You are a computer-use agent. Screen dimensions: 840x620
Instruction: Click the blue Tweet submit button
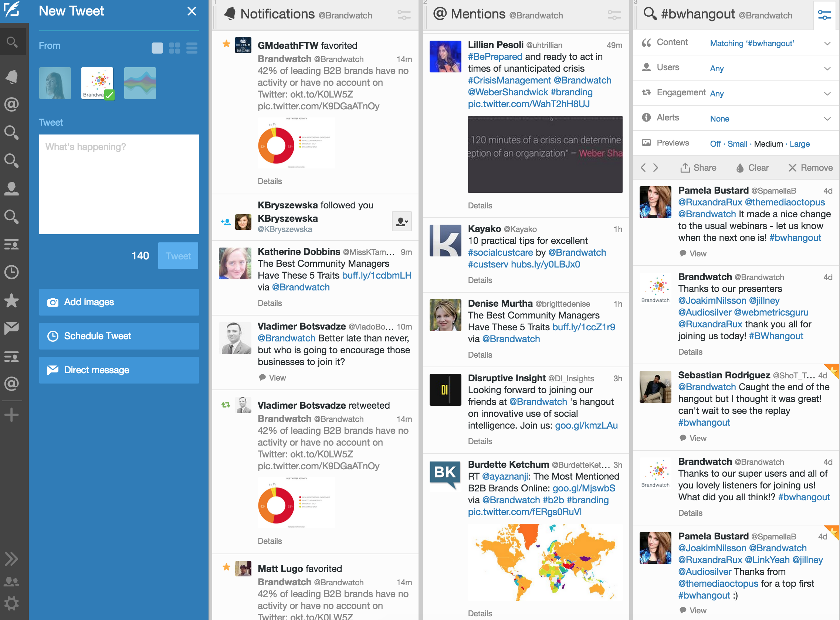(x=178, y=256)
